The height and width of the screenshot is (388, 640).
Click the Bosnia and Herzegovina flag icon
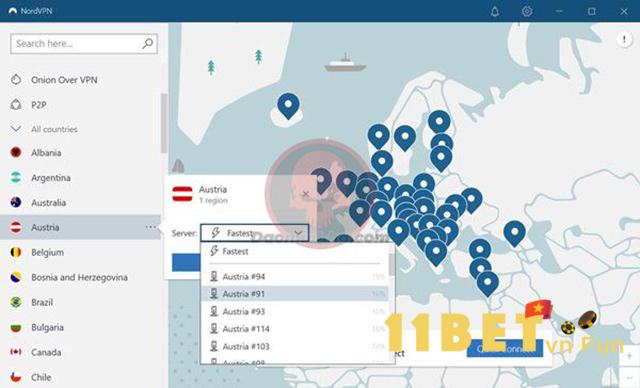(x=16, y=277)
